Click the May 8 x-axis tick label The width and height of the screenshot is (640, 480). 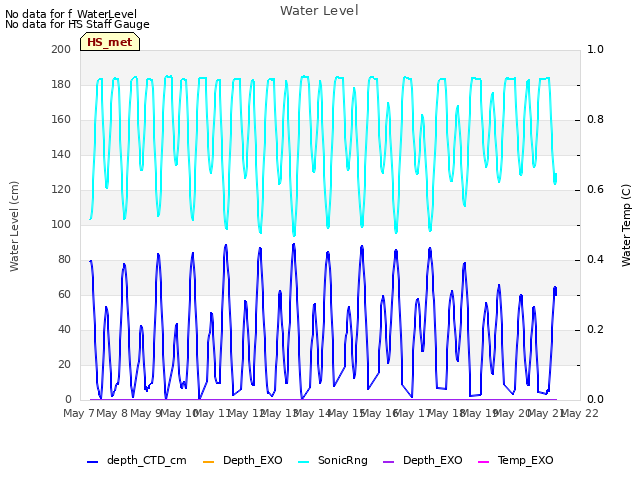point(112,413)
